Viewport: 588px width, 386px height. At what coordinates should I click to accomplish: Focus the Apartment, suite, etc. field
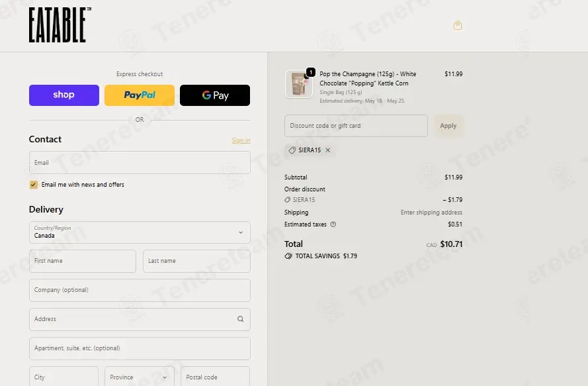point(140,348)
